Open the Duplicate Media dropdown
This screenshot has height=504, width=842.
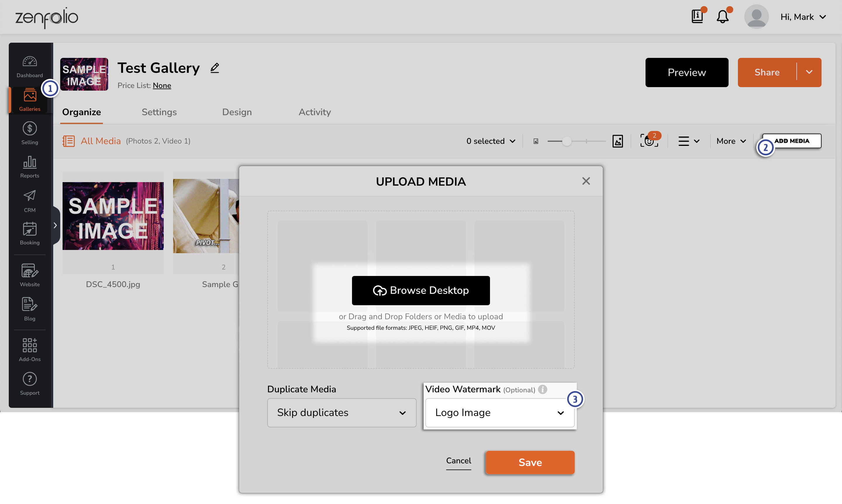click(x=341, y=412)
